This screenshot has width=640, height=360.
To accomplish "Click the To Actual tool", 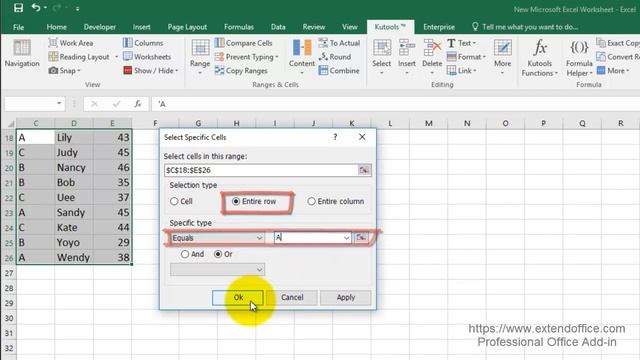I will click(x=339, y=43).
